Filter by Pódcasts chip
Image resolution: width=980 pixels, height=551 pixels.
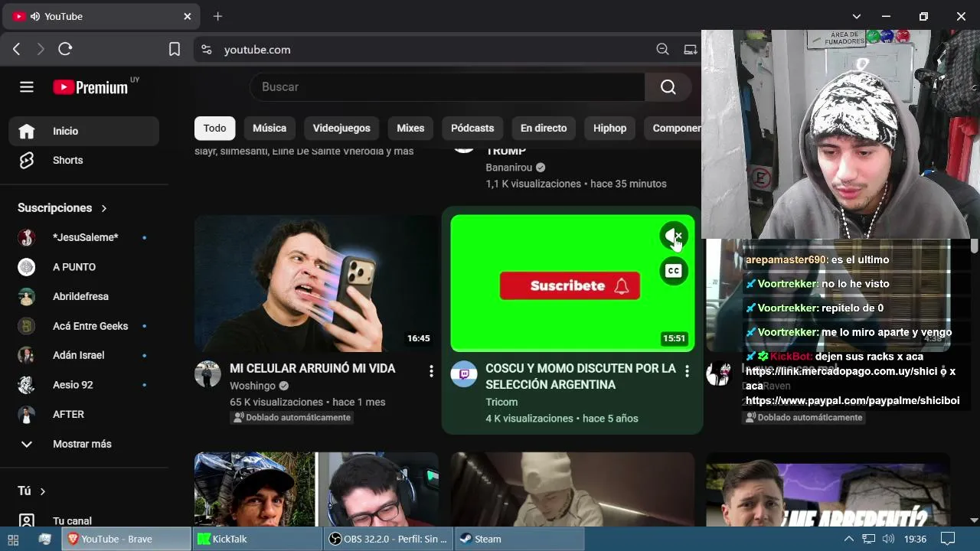click(x=472, y=129)
